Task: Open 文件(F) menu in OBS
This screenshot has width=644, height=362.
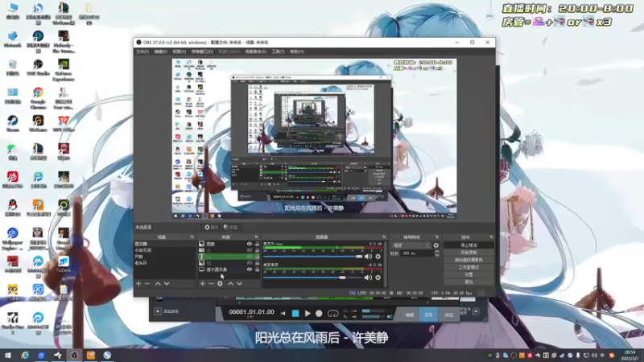Action: tap(142, 51)
